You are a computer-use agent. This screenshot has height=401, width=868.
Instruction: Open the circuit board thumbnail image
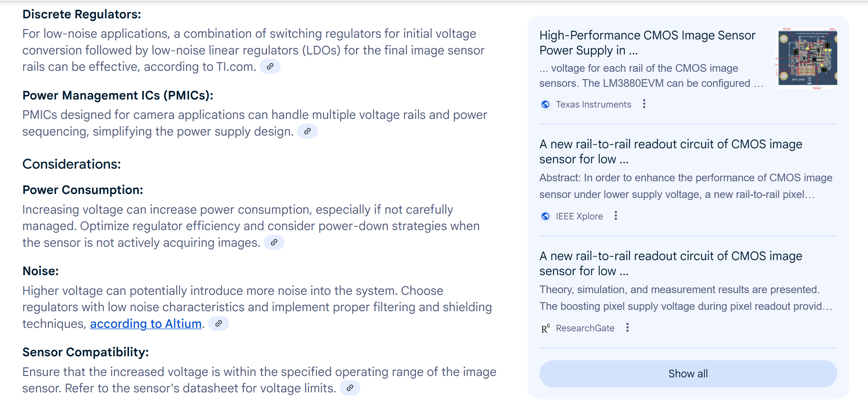tap(807, 58)
